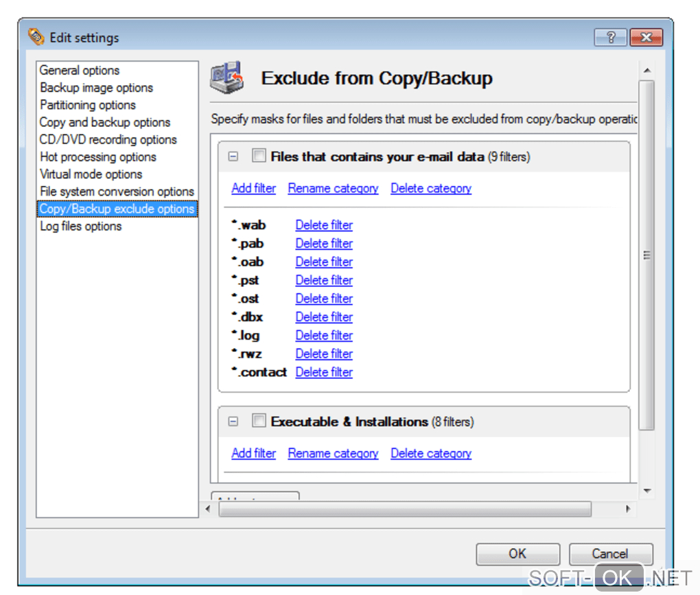Delete the *.contact filter

(x=324, y=372)
